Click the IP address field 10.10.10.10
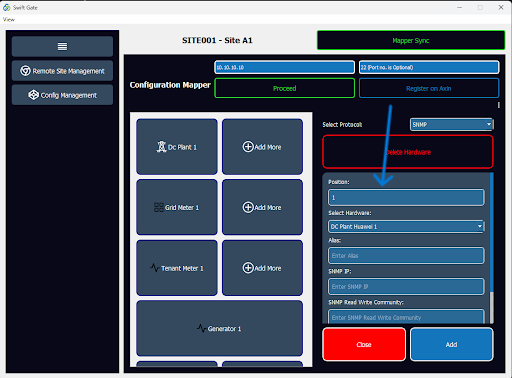512x378 pixels. (284, 67)
